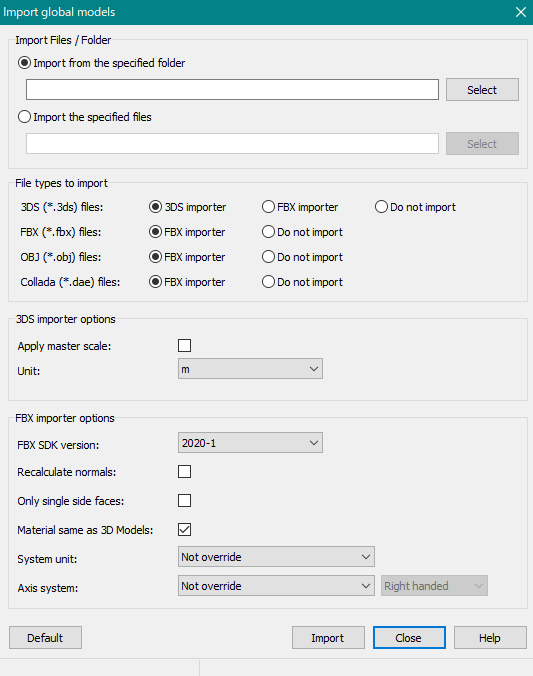533x676 pixels.
Task: Uncheck Material same as 3D Models
Action: click(x=185, y=529)
